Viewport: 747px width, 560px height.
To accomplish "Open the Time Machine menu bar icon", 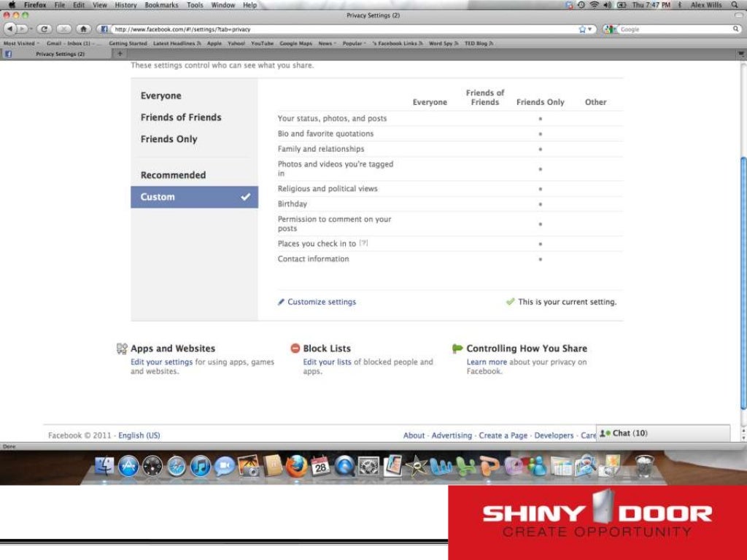I will [581, 5].
